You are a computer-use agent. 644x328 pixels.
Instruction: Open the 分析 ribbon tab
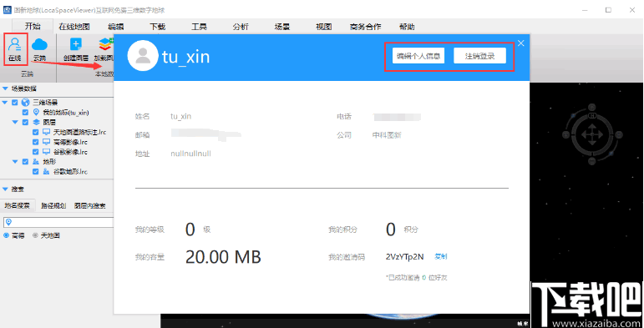(x=241, y=27)
